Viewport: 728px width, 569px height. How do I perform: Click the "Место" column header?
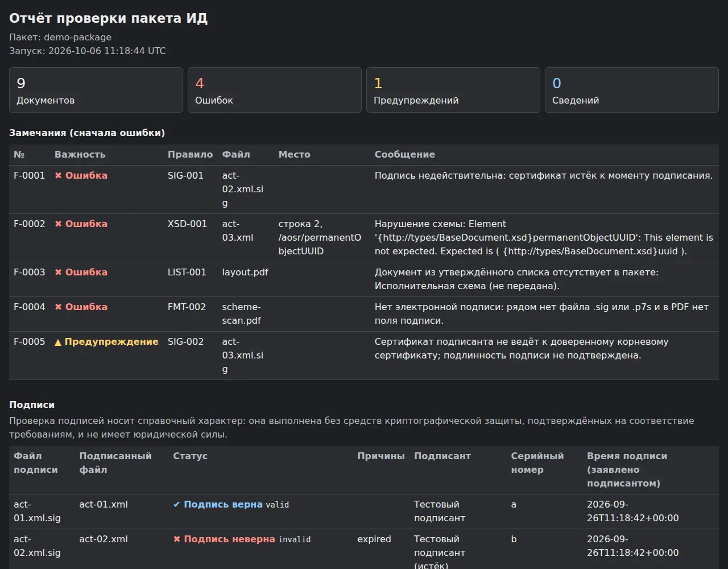click(x=295, y=155)
